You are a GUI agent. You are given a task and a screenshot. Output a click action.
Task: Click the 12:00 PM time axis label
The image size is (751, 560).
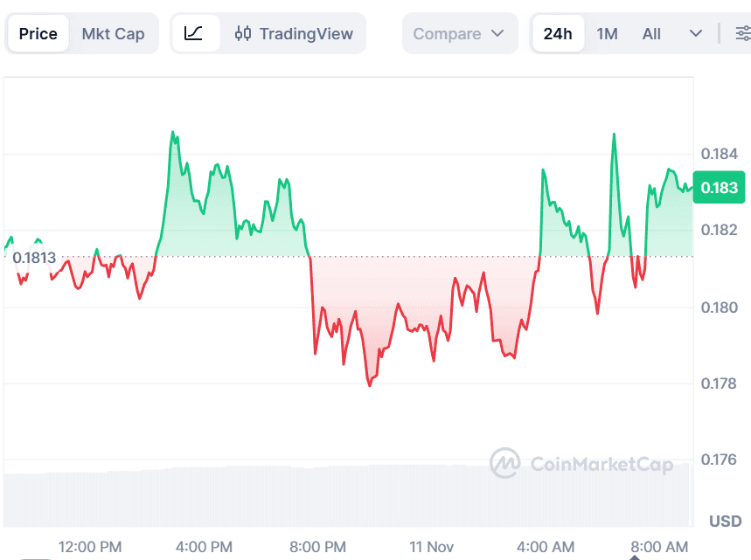[90, 548]
